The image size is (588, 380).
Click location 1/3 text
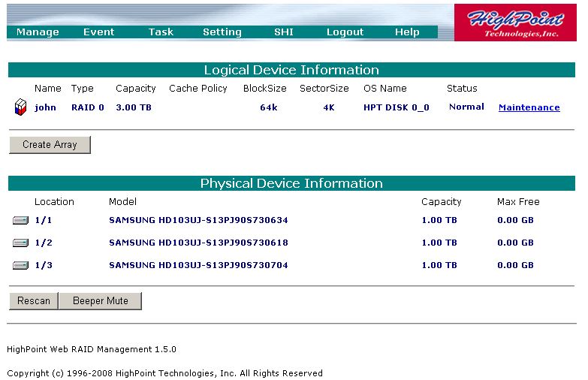(x=44, y=265)
